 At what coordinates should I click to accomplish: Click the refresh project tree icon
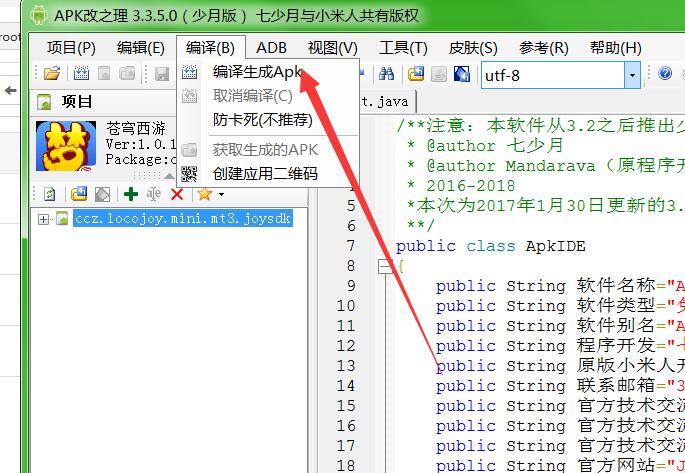[49, 194]
